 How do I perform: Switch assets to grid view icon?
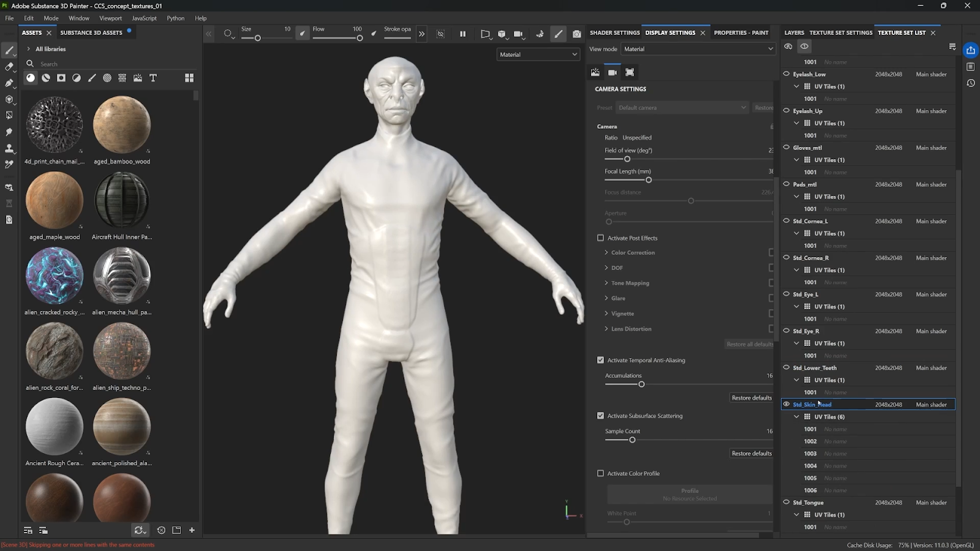tap(189, 78)
